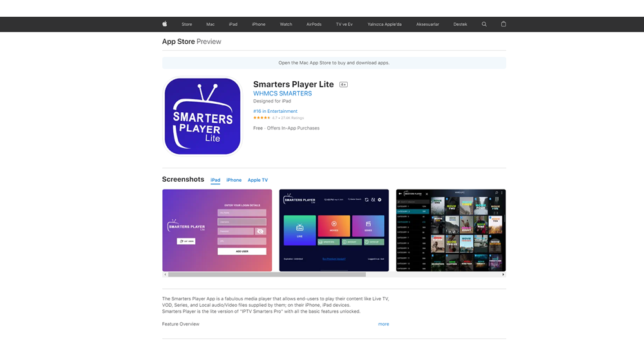
Task: Open the AirPods menu
Action: point(314,24)
